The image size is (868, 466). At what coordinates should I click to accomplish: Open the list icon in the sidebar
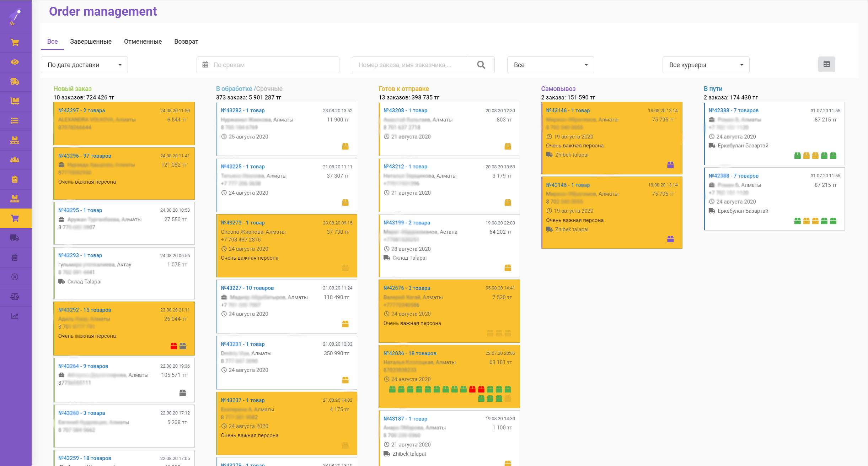coord(15,121)
